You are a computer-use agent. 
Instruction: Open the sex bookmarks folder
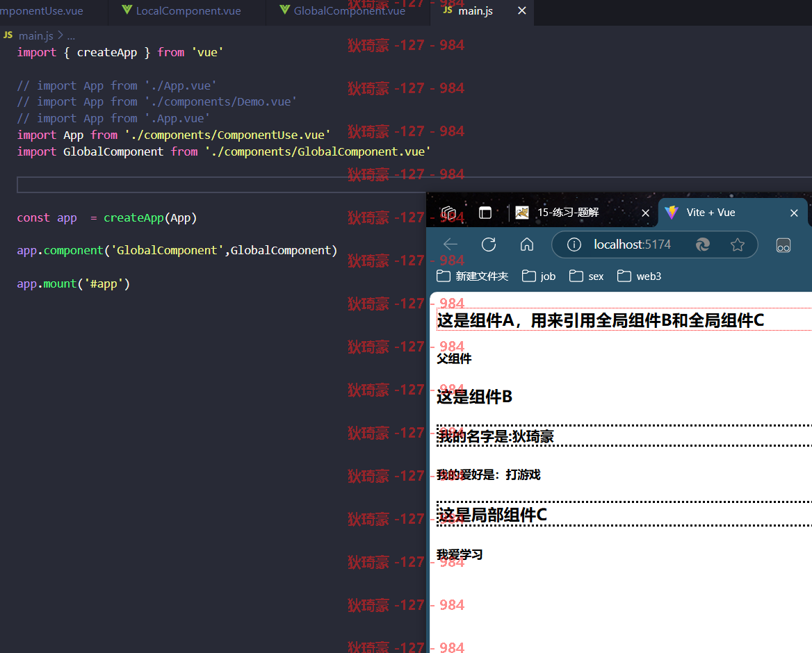pyautogui.click(x=586, y=276)
